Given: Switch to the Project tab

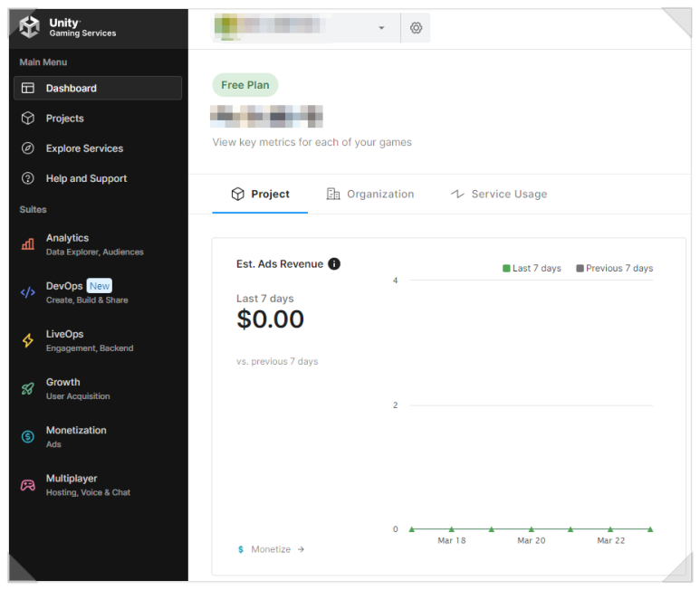Looking at the screenshot, I should [260, 194].
